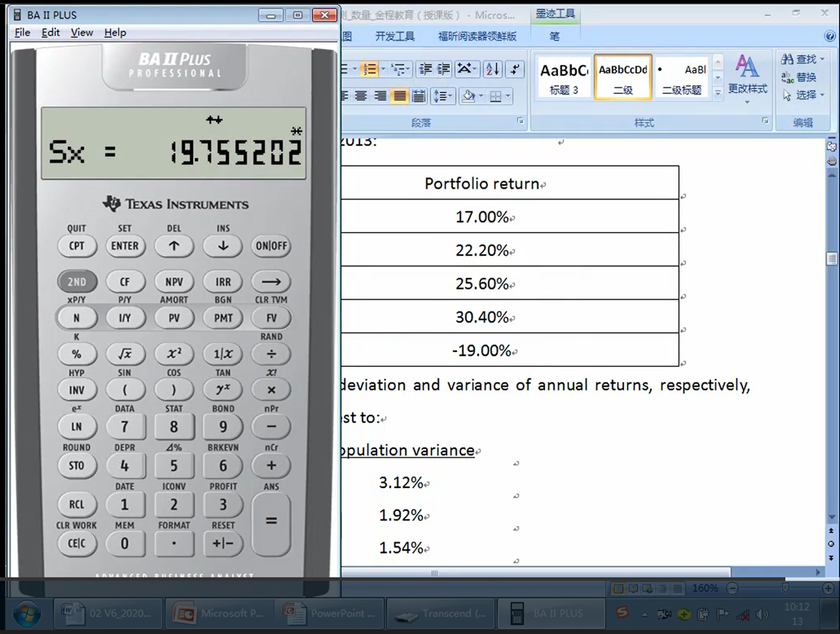
Task: Open the 选择 select dropdown
Action: pos(803,95)
